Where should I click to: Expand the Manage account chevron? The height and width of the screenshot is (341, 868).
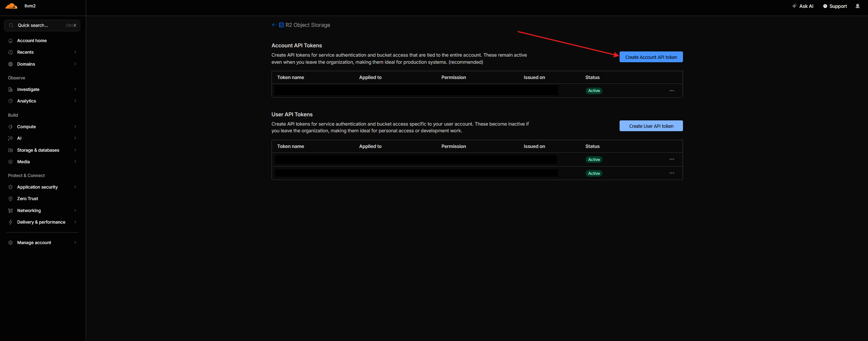click(x=75, y=243)
